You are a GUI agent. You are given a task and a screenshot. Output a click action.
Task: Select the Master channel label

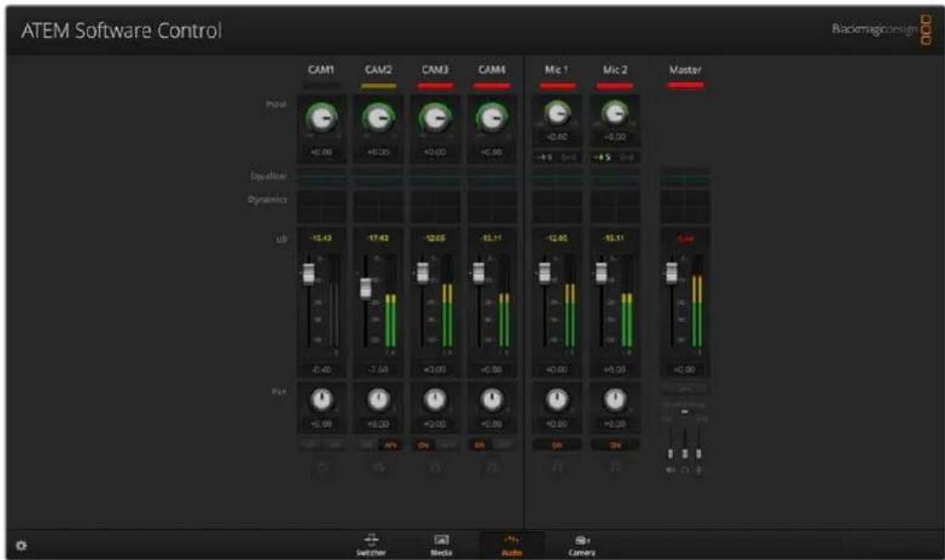pyautogui.click(x=685, y=70)
